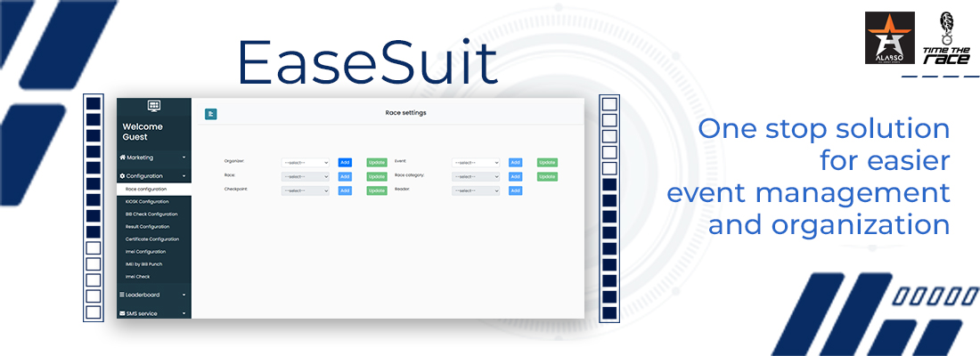Click the Event: label
Screen dimensions: 980x356
[x=401, y=161]
